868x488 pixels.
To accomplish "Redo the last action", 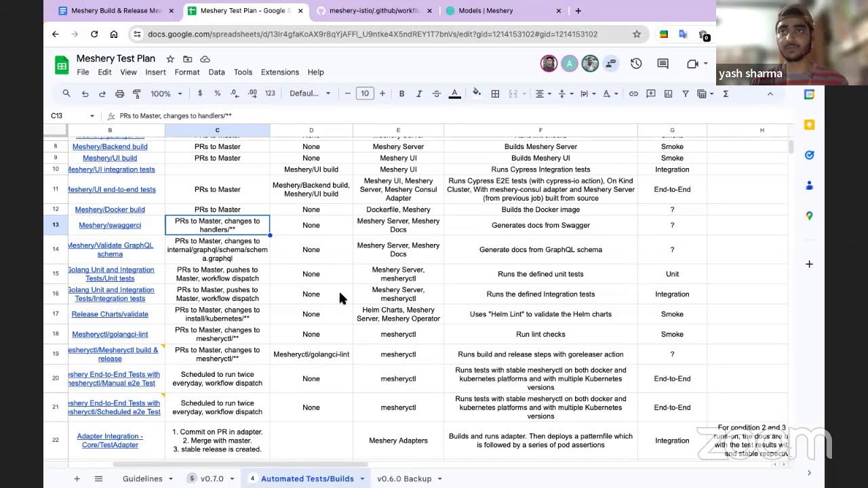I will (102, 94).
